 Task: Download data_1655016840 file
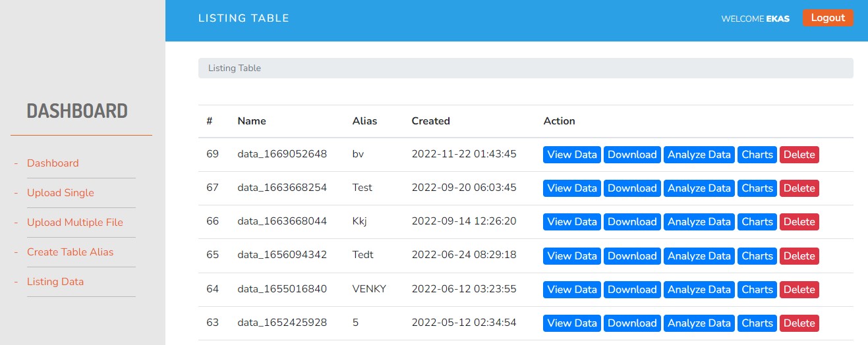tap(632, 290)
